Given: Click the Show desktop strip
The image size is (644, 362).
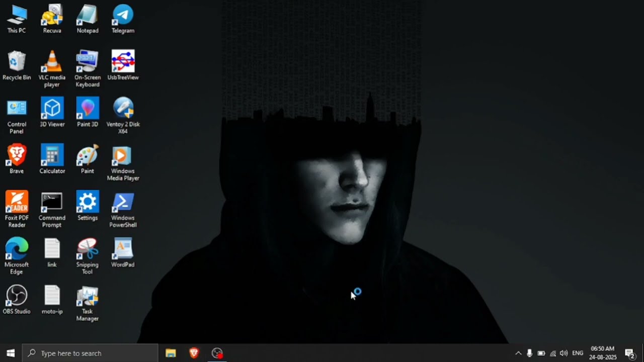Looking at the screenshot, I should coord(642,353).
